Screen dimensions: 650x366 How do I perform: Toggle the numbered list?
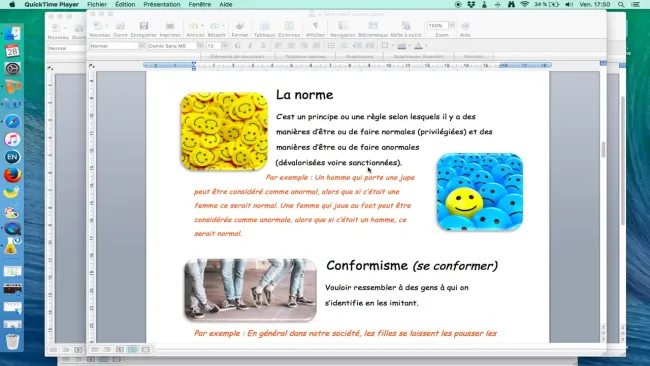331,46
